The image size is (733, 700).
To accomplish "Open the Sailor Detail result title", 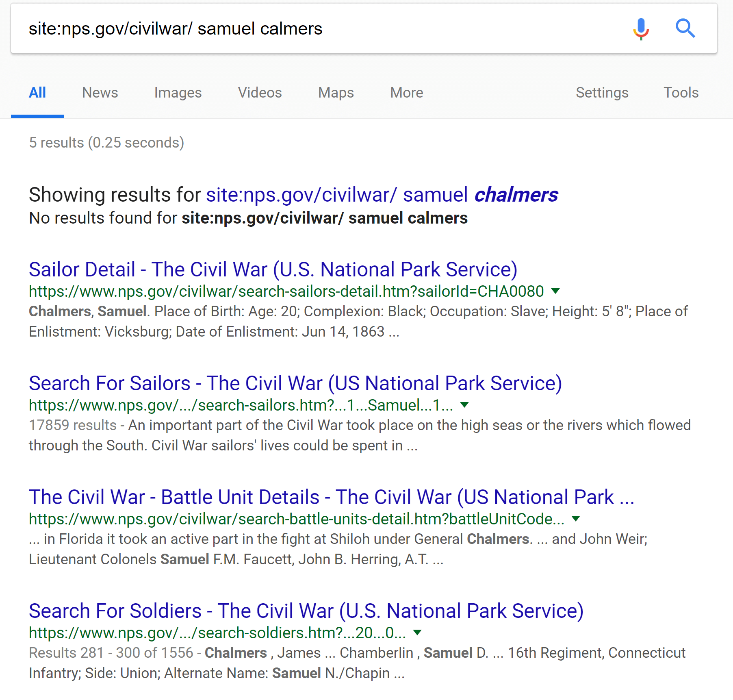I will (273, 270).
